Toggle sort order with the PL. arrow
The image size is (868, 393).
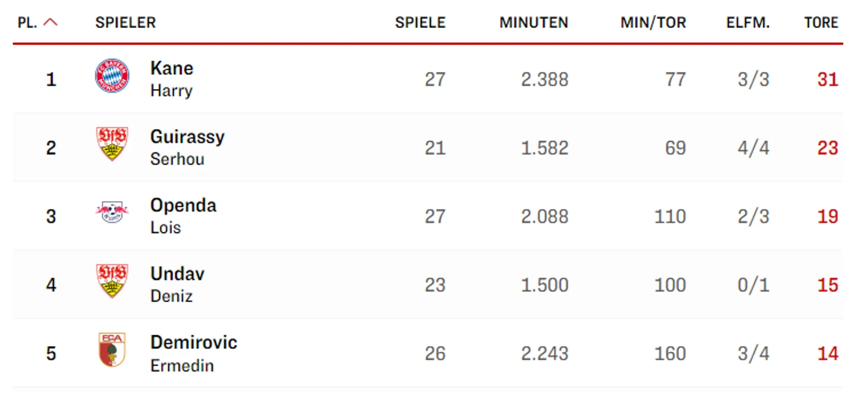[51, 23]
